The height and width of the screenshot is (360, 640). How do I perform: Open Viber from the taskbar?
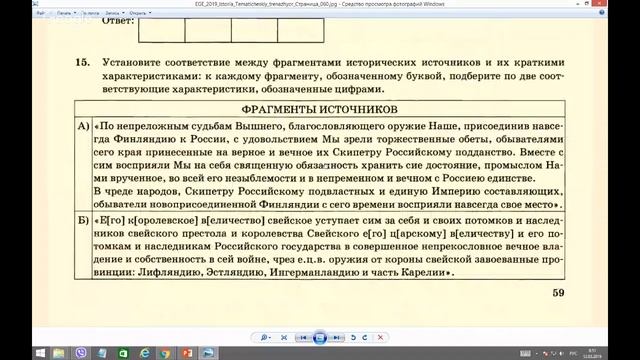click(x=81, y=353)
